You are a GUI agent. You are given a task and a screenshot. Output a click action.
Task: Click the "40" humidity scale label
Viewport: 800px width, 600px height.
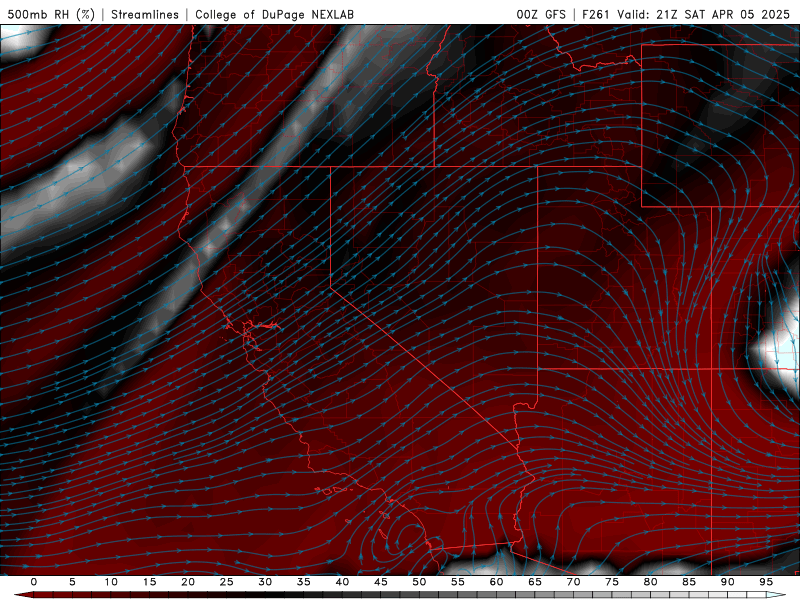pyautogui.click(x=342, y=582)
